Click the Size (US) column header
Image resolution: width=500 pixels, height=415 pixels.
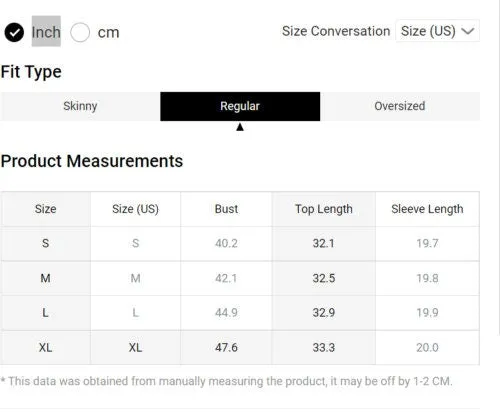(135, 209)
